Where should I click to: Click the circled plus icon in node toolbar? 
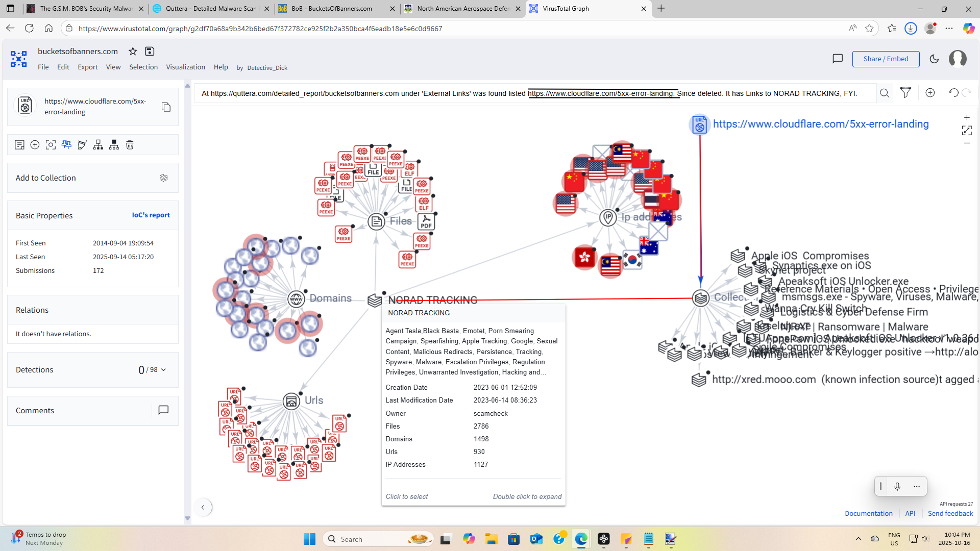tap(35, 145)
